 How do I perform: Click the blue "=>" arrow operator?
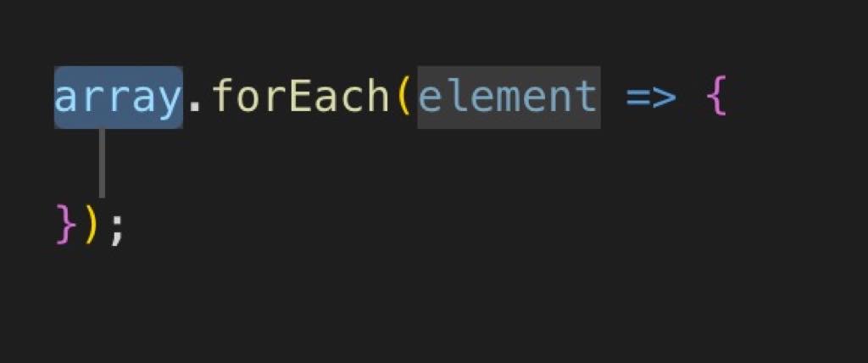click(x=651, y=98)
